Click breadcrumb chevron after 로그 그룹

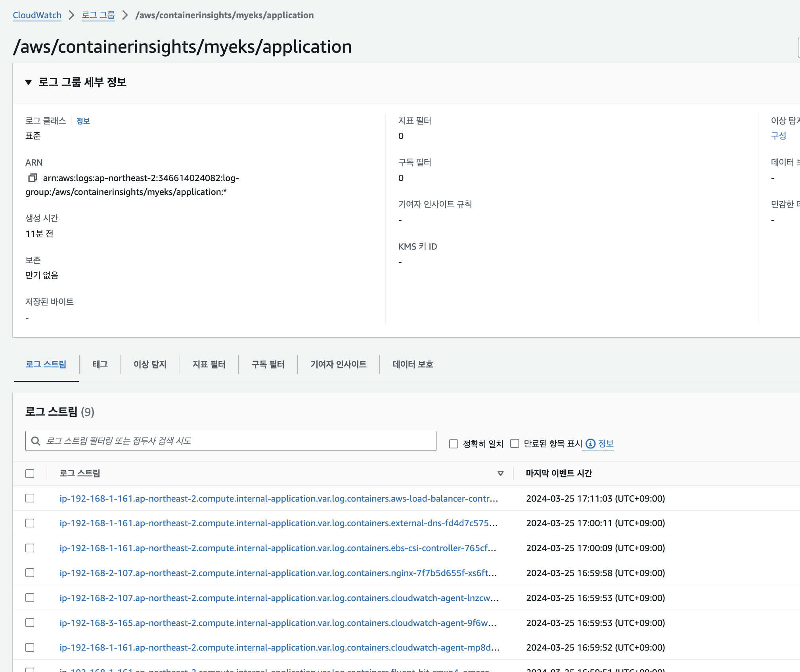point(125,15)
